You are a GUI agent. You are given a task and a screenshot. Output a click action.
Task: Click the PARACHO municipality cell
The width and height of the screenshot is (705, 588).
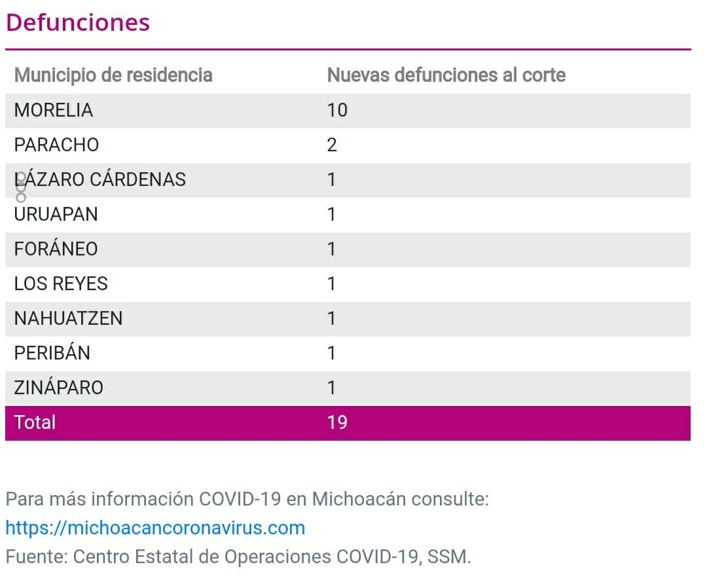tap(56, 145)
